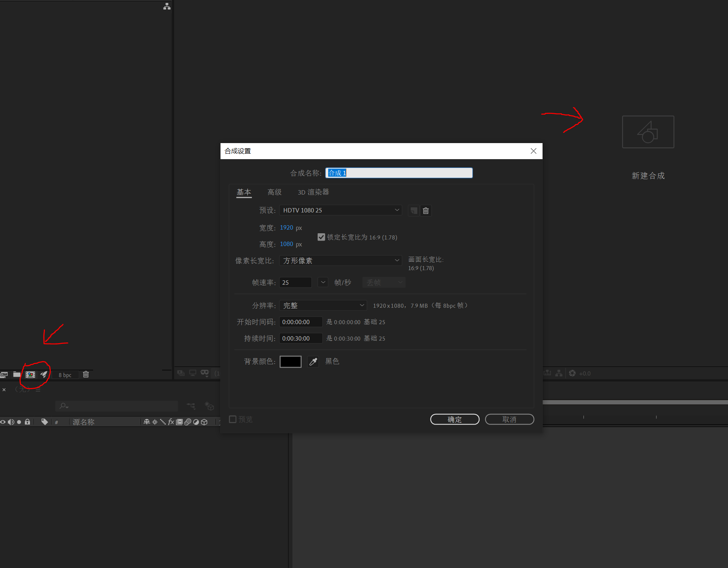Toggle 锁定长宽比为 16:9 checkbox
Screen dimensions: 728x568
click(321, 237)
